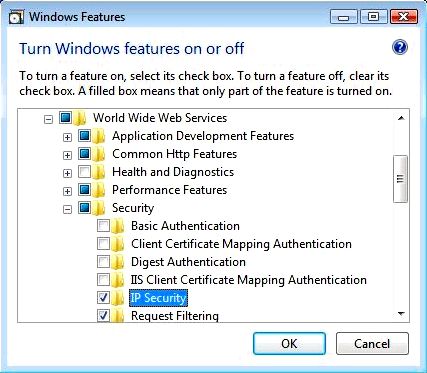This screenshot has width=427, height=373.
Task: Minimize the Windows Features dialog
Action: [x=344, y=17]
